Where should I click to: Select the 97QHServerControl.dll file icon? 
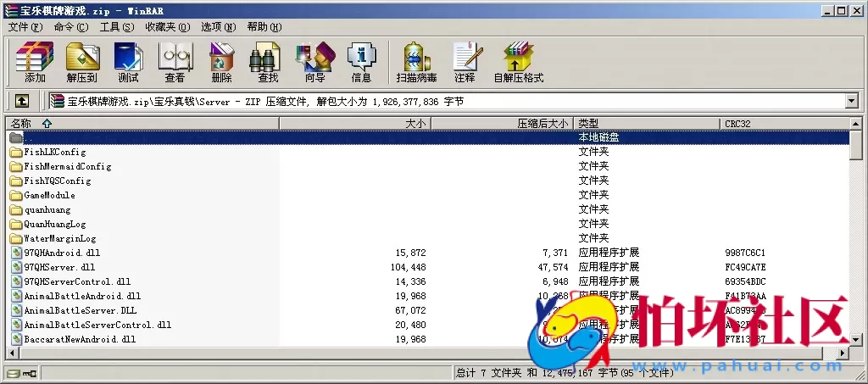(x=16, y=281)
